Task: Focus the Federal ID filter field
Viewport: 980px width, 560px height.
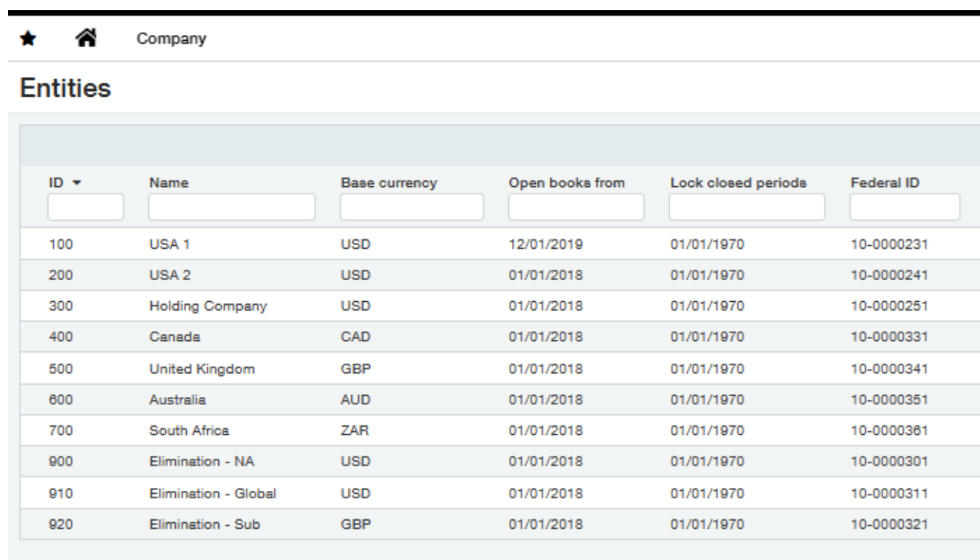Action: pos(904,207)
